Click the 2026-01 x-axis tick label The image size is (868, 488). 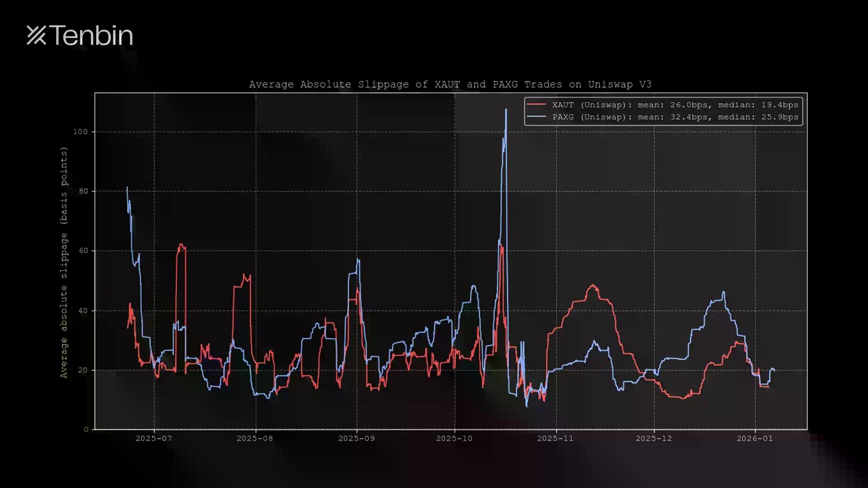point(755,438)
